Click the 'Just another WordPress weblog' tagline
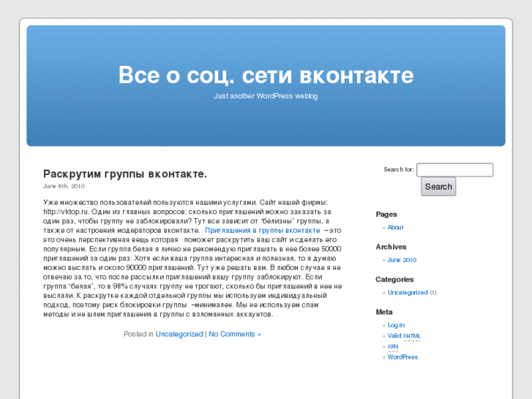The height and width of the screenshot is (399, 532). point(266,96)
